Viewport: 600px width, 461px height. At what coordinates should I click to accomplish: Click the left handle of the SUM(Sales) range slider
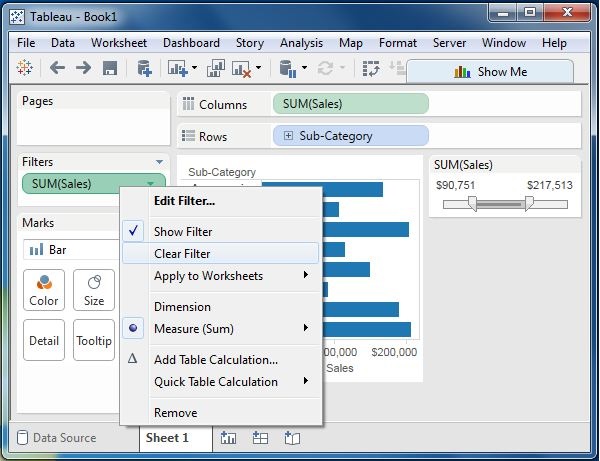tap(472, 203)
